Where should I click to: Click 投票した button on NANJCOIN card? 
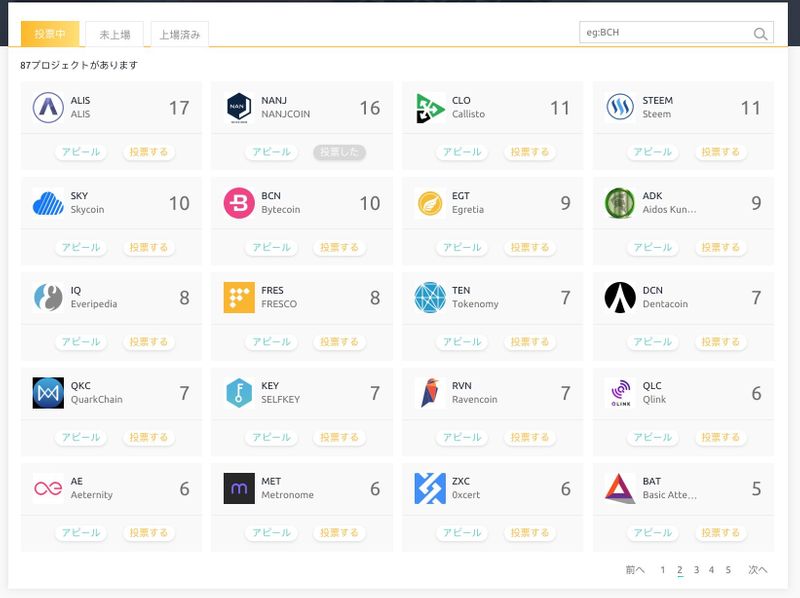point(339,152)
